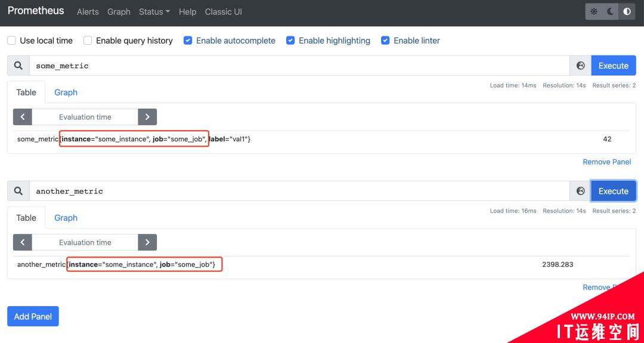
Task: Click "Load time: 14ms" stat
Action: click(x=513, y=85)
